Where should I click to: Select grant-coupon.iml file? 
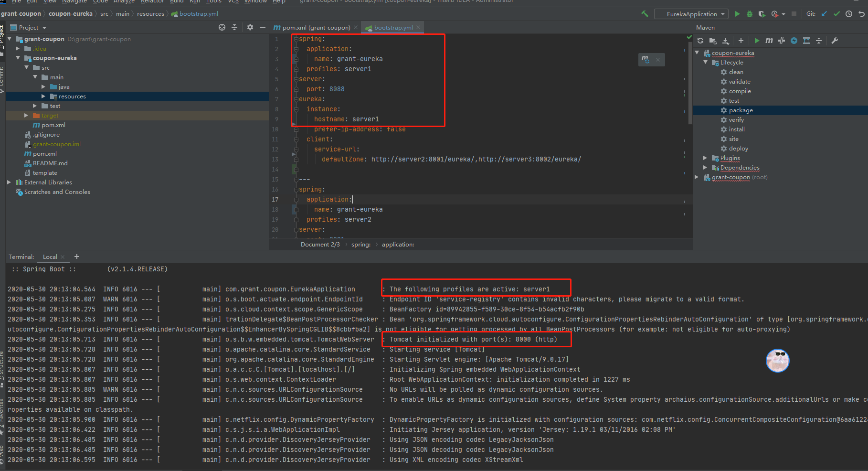coord(57,144)
